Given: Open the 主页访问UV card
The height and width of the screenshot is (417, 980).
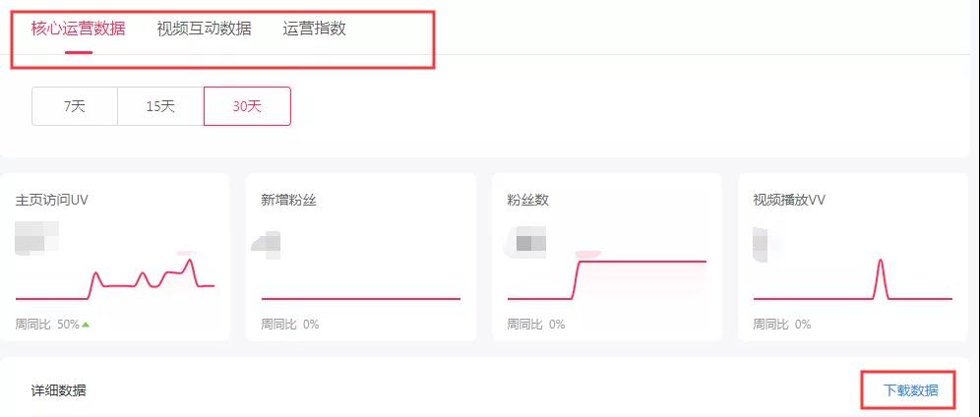Looking at the screenshot, I should click(114, 258).
